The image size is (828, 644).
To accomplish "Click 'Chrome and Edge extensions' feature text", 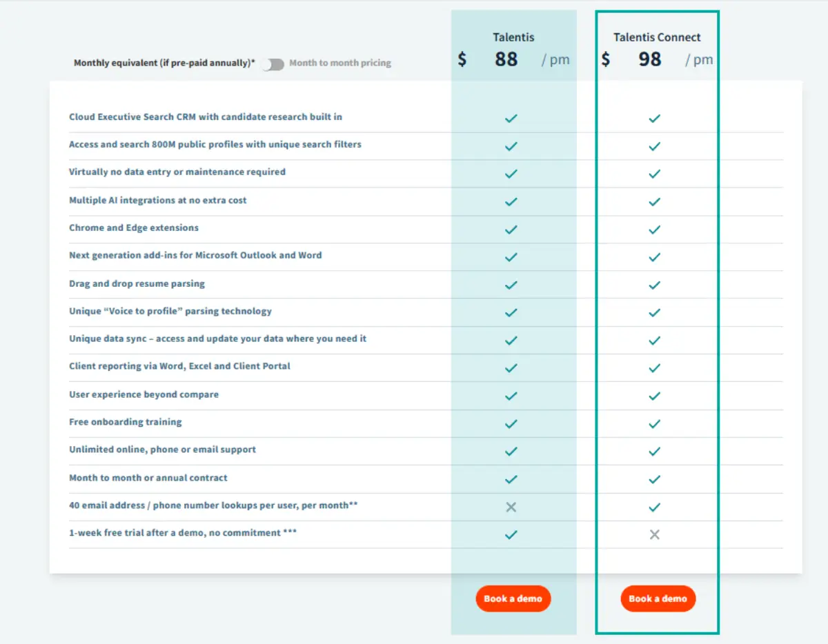I will [x=134, y=228].
